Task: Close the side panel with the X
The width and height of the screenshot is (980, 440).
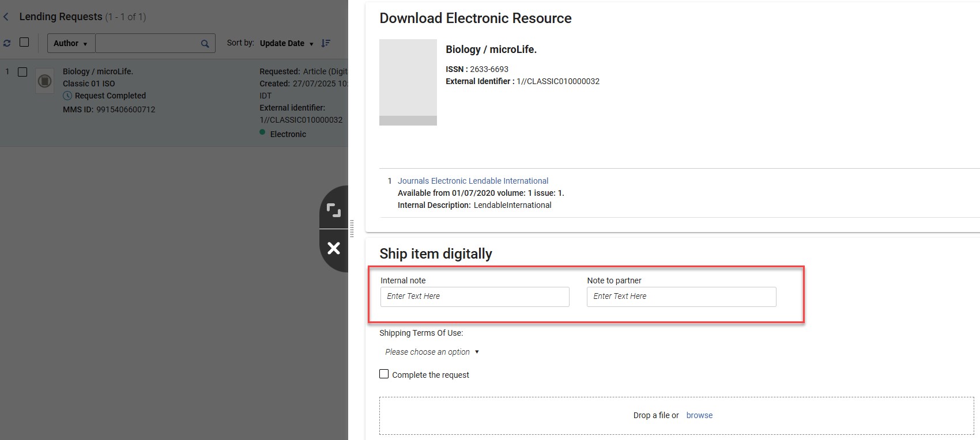Action: coord(334,248)
